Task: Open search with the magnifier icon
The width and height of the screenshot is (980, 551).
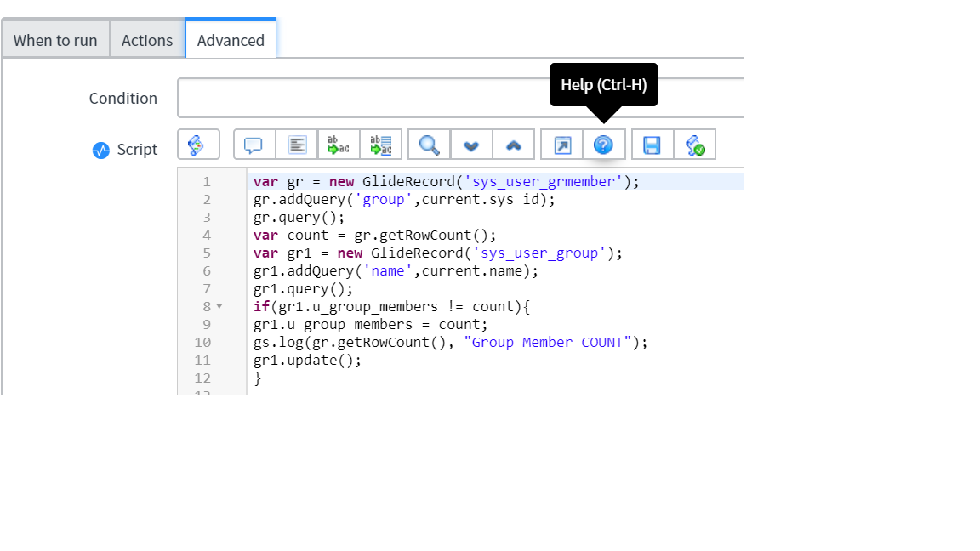Action: pos(429,145)
